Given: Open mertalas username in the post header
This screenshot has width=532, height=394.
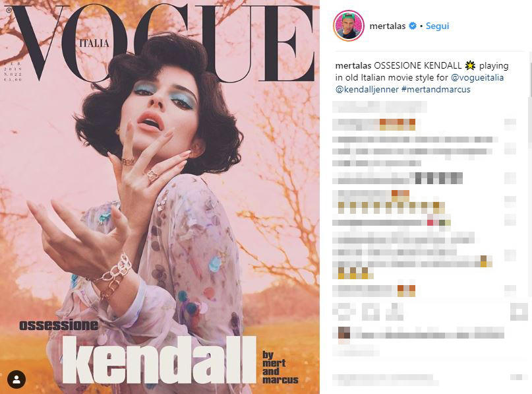Looking at the screenshot, I should 387,26.
